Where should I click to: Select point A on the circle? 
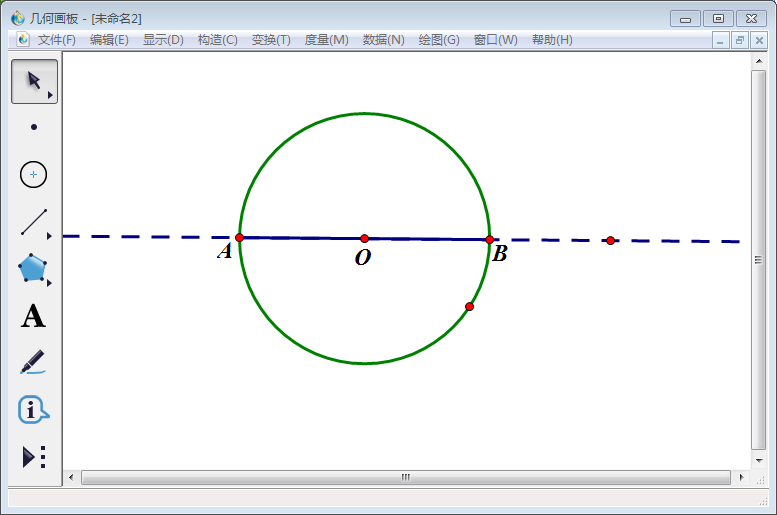[239, 237]
